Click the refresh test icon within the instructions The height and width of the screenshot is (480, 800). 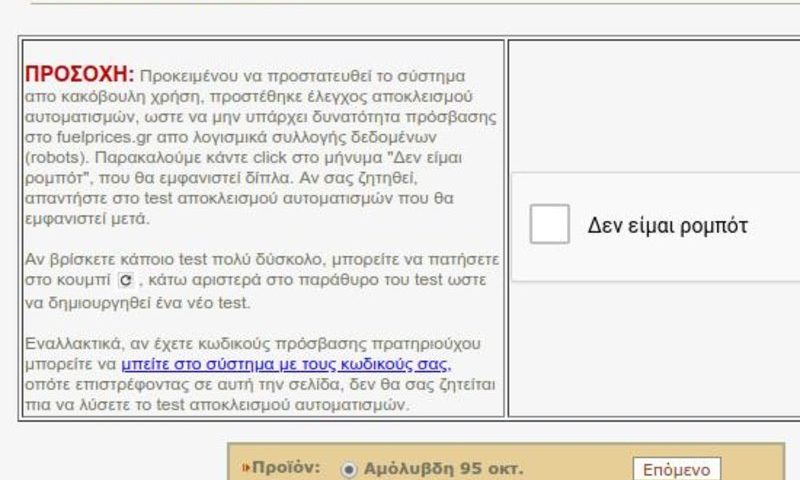(x=126, y=280)
